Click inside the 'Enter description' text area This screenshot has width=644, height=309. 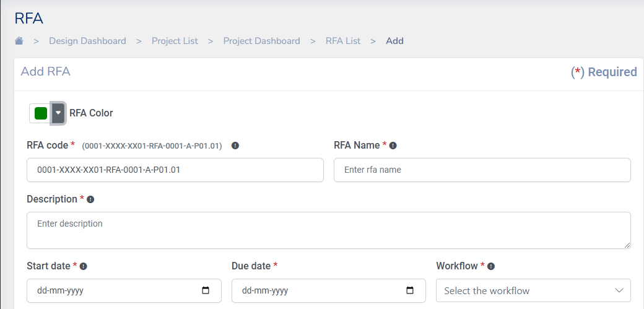pos(328,230)
